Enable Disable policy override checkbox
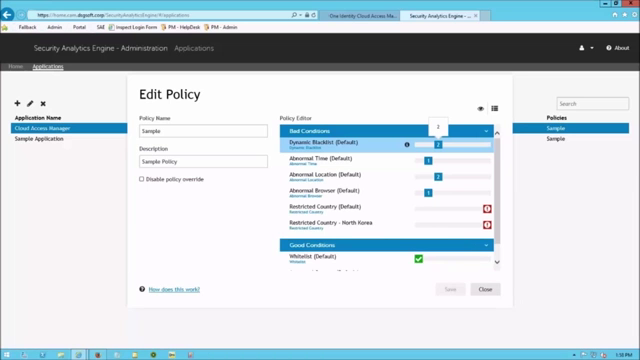The width and height of the screenshot is (640, 360). pos(142,179)
